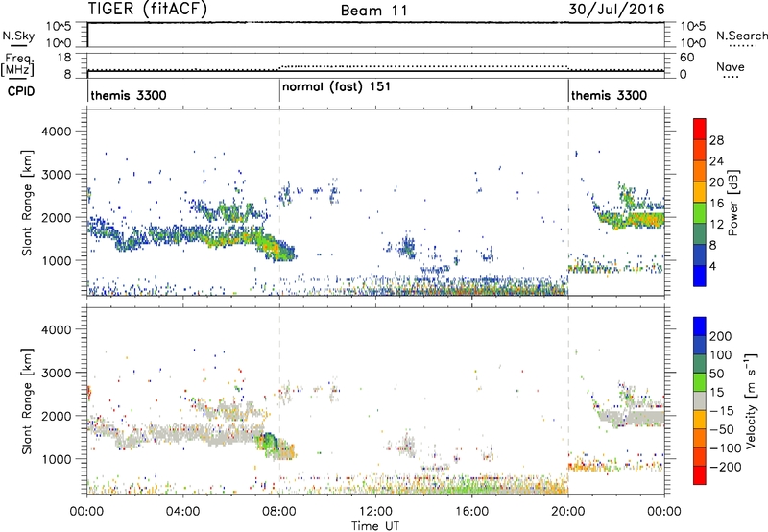
Task: Click the "TIGER (fitACF)" title text
Action: (148, 9)
